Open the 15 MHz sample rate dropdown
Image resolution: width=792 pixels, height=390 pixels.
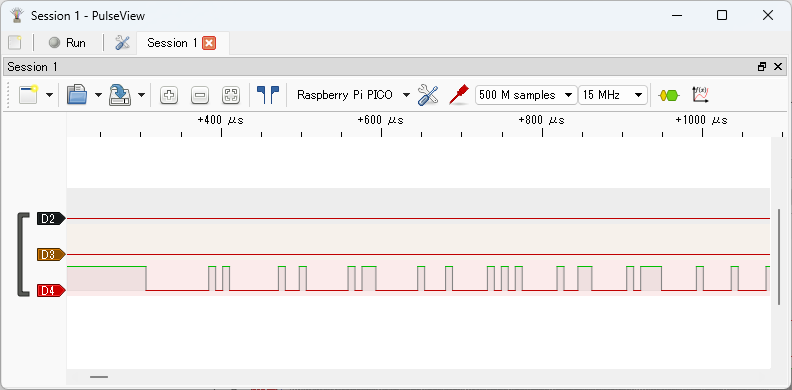click(x=613, y=95)
